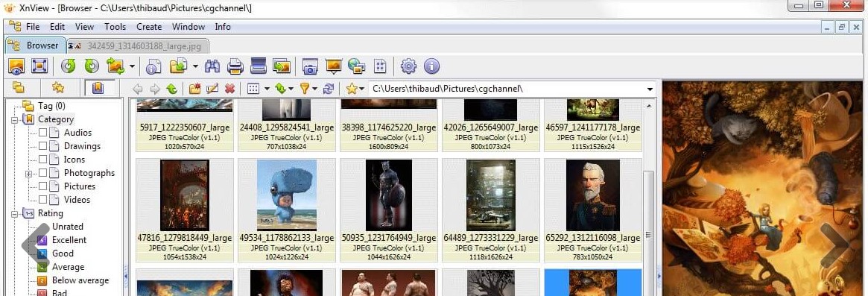Open the address path dropdown arrow
The image size is (868, 296).
(x=650, y=89)
